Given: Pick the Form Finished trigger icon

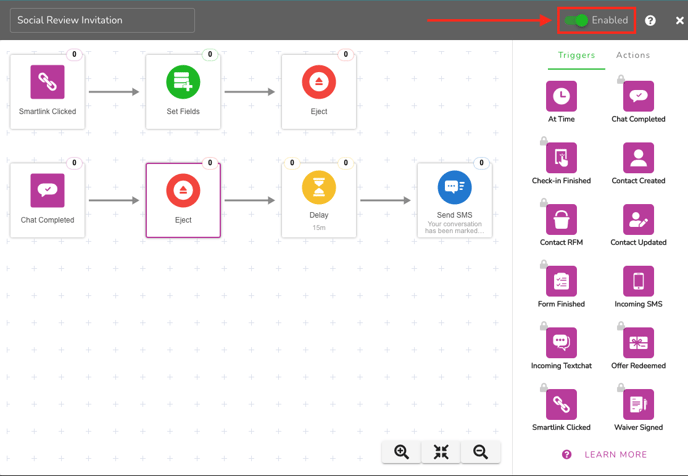Looking at the screenshot, I should (x=561, y=281).
